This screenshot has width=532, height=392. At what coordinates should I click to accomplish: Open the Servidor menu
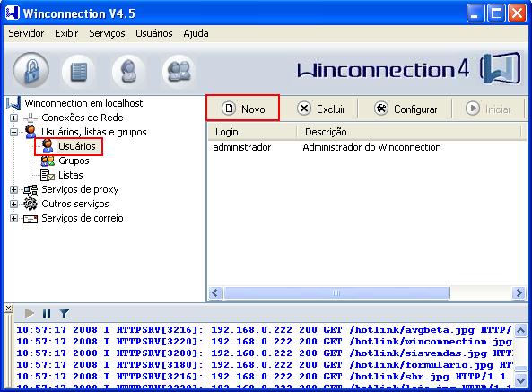point(26,33)
